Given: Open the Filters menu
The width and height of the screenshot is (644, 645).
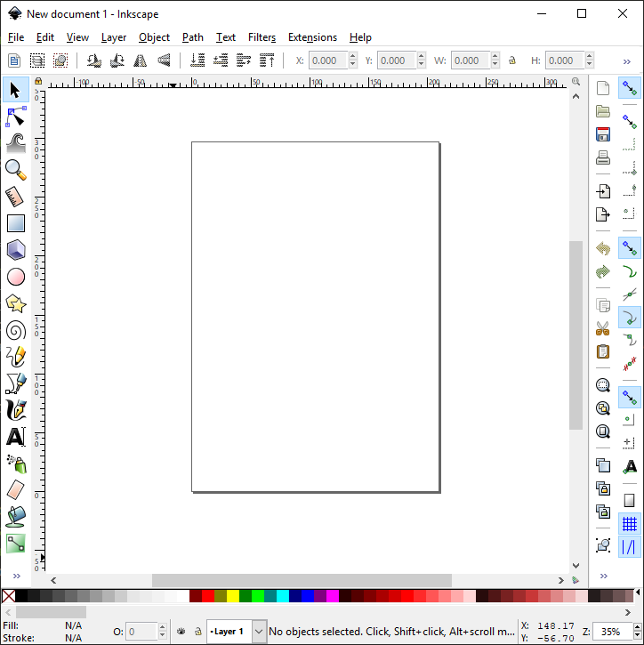Looking at the screenshot, I should click(x=262, y=37).
